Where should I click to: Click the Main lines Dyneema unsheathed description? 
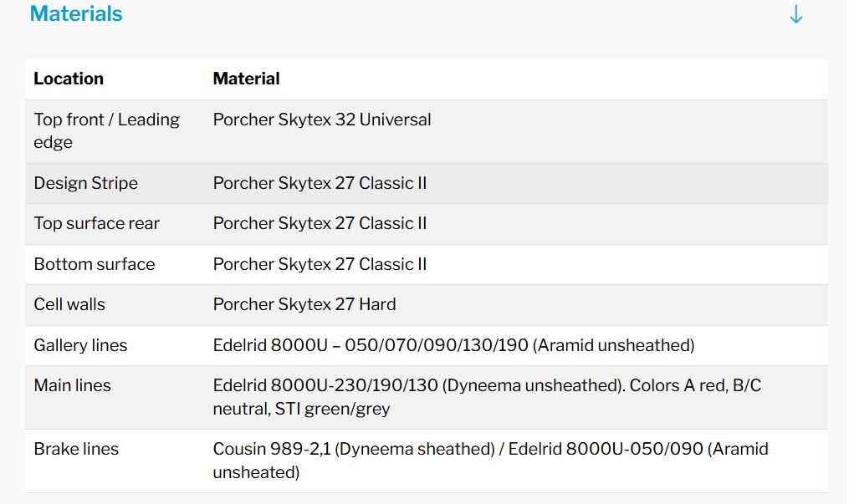click(487, 397)
